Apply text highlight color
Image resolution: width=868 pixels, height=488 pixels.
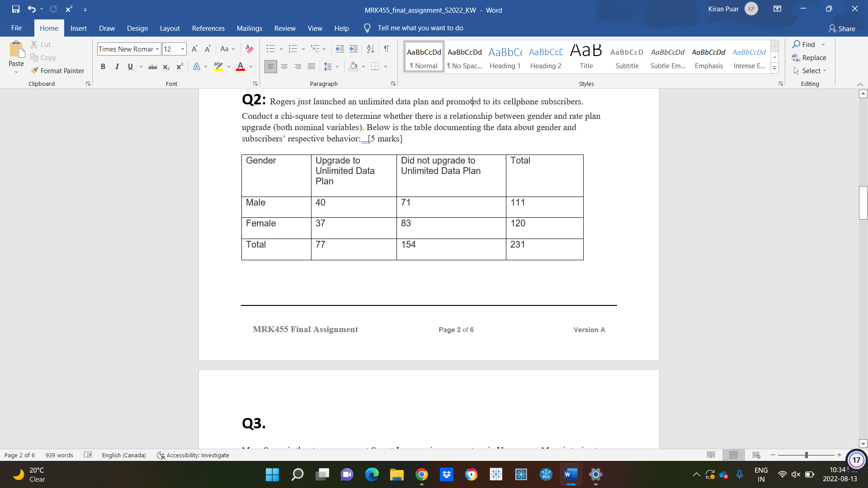point(218,66)
